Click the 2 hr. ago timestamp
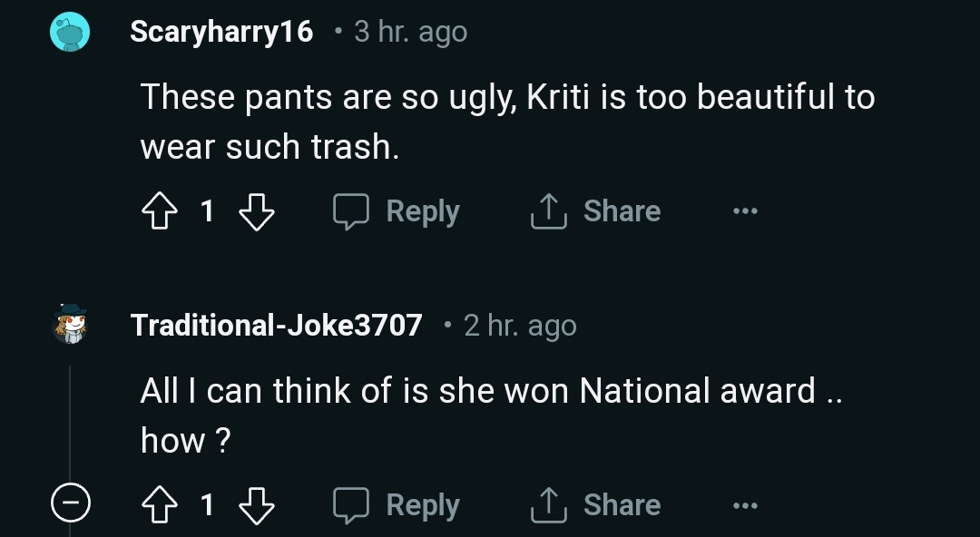Image resolution: width=980 pixels, height=537 pixels. (519, 325)
